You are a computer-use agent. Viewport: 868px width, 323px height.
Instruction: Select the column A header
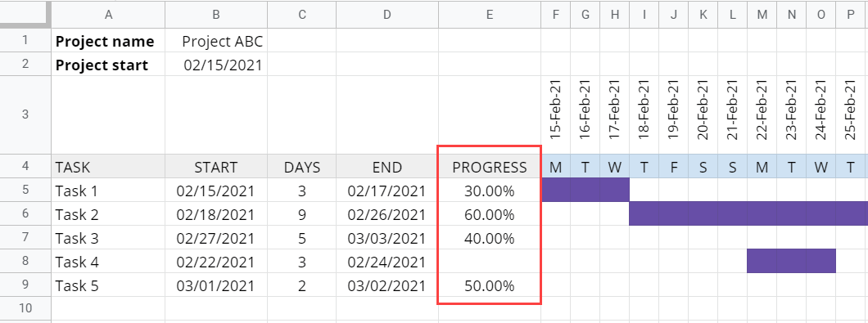pos(108,15)
